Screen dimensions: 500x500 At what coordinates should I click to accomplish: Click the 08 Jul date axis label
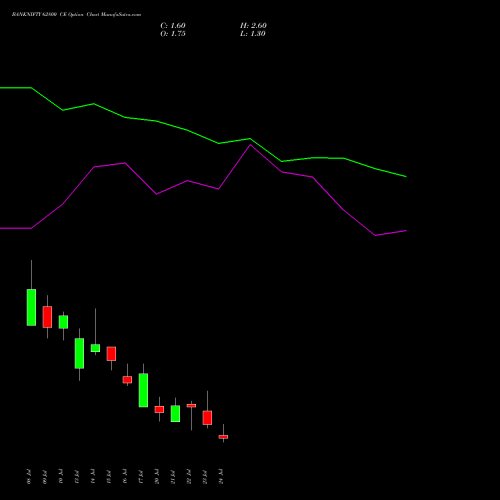[29, 477]
